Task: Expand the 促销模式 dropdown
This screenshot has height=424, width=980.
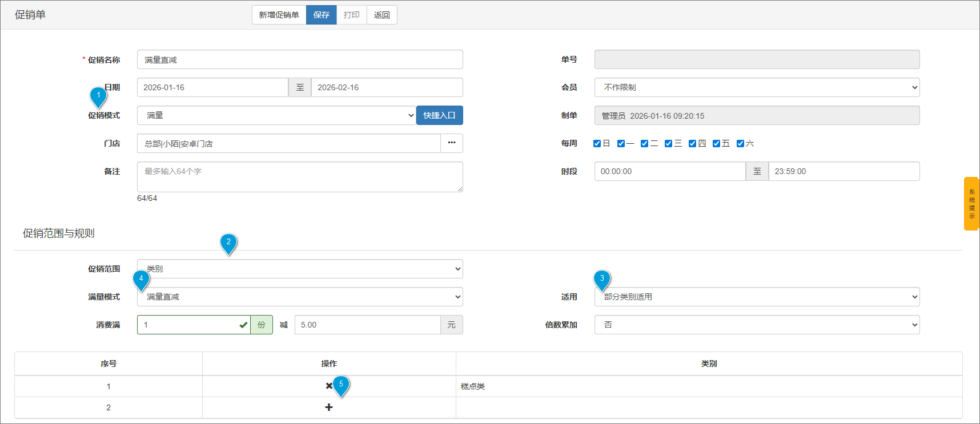Action: 276,115
